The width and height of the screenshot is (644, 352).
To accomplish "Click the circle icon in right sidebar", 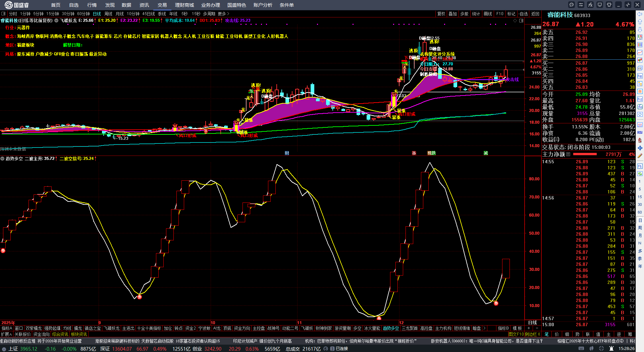I will click(640, 114).
